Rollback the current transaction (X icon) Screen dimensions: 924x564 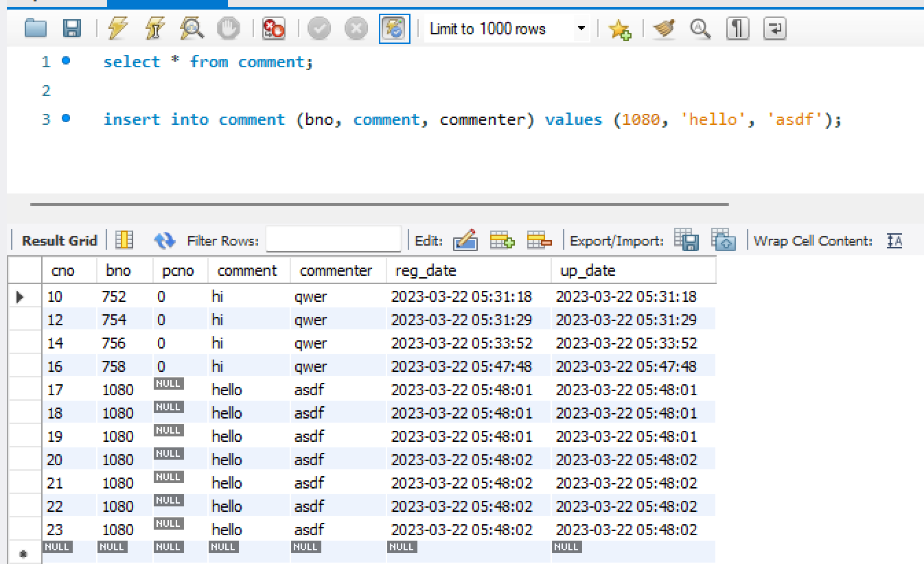(356, 28)
